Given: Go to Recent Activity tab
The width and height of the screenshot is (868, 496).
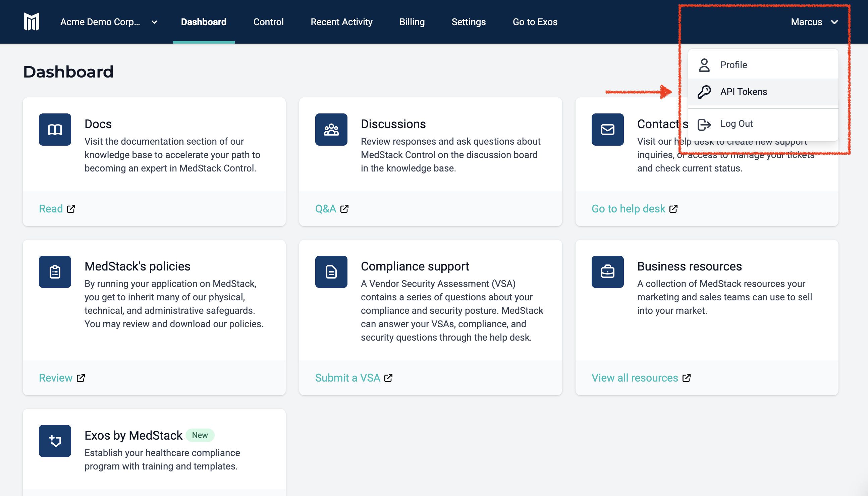Looking at the screenshot, I should pos(341,22).
